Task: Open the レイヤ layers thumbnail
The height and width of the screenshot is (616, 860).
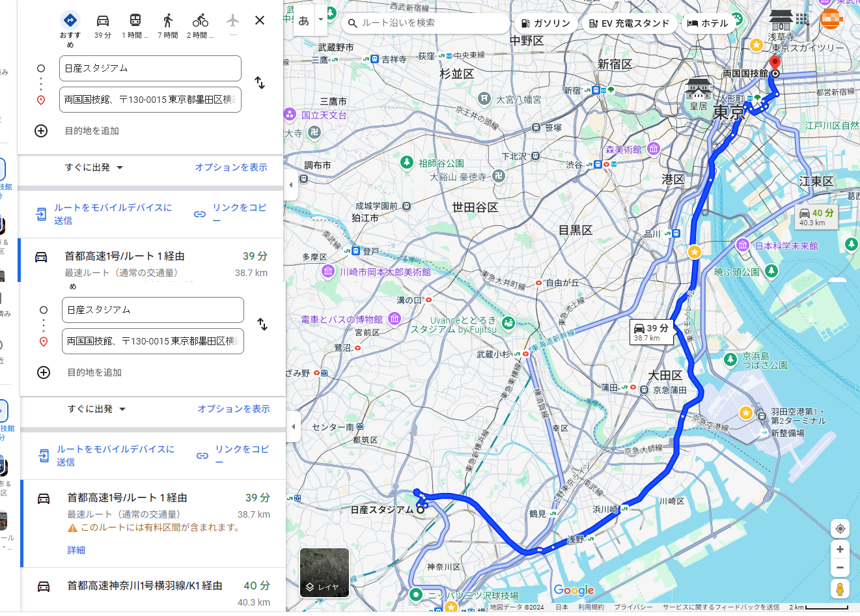Action: (324, 573)
